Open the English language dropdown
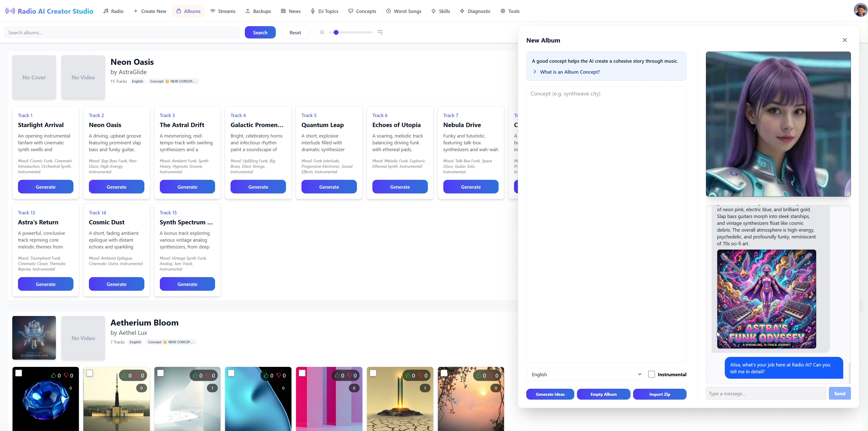The width and height of the screenshot is (868, 431). (584, 374)
